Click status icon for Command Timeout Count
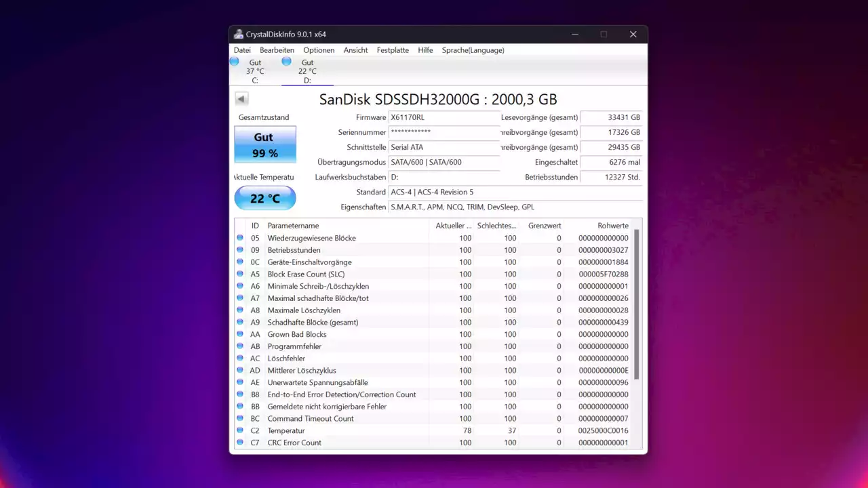Image resolution: width=868 pixels, height=488 pixels. tap(240, 418)
